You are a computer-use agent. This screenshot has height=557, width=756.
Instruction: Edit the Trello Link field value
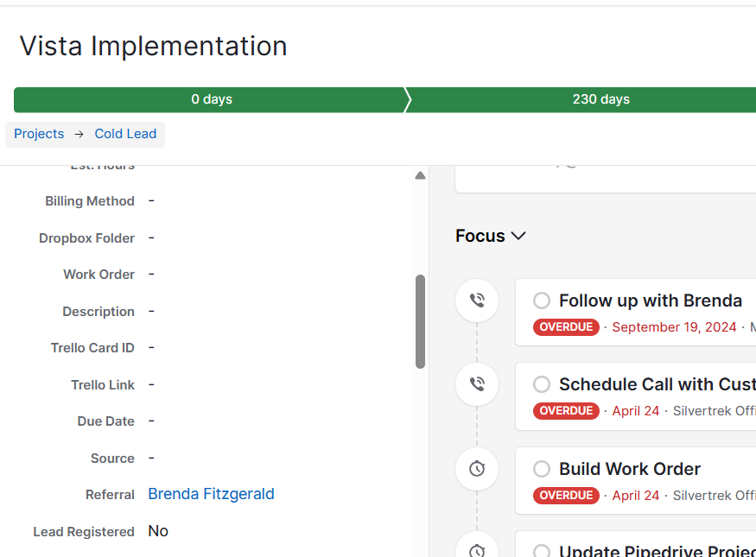[x=151, y=384]
